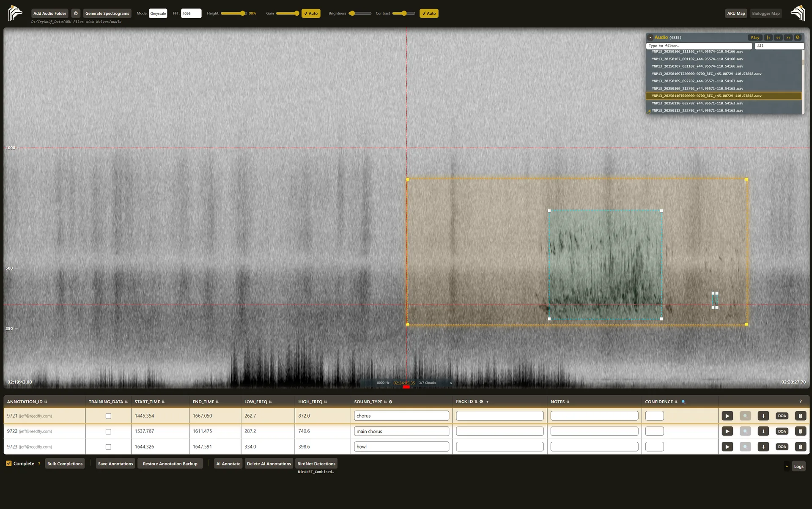This screenshot has height=509, width=812.
Task: Click Save Annotations button
Action: [x=115, y=464]
